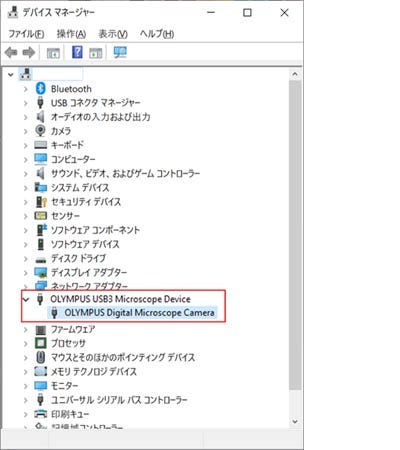
Task: Close the デバイス マネージャー window
Action: (x=284, y=13)
